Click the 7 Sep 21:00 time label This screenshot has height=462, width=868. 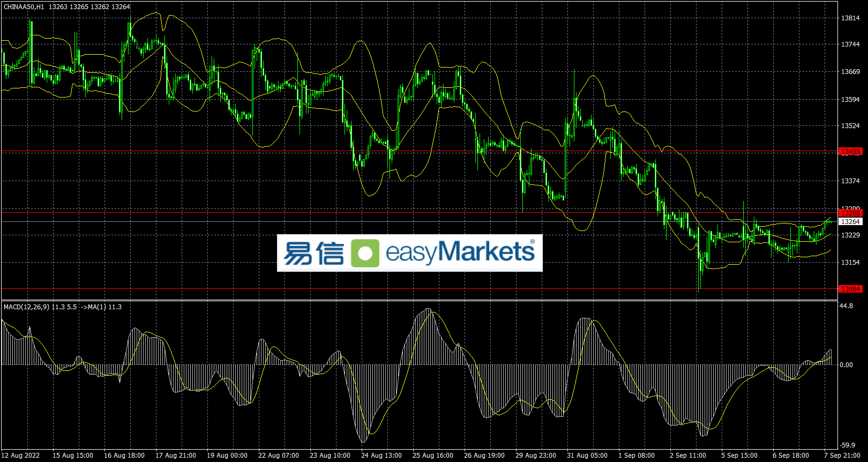(x=842, y=456)
